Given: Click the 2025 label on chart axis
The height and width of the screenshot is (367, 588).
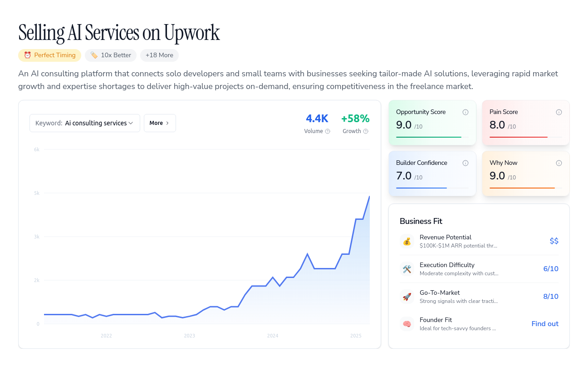Looking at the screenshot, I should click(x=356, y=336).
